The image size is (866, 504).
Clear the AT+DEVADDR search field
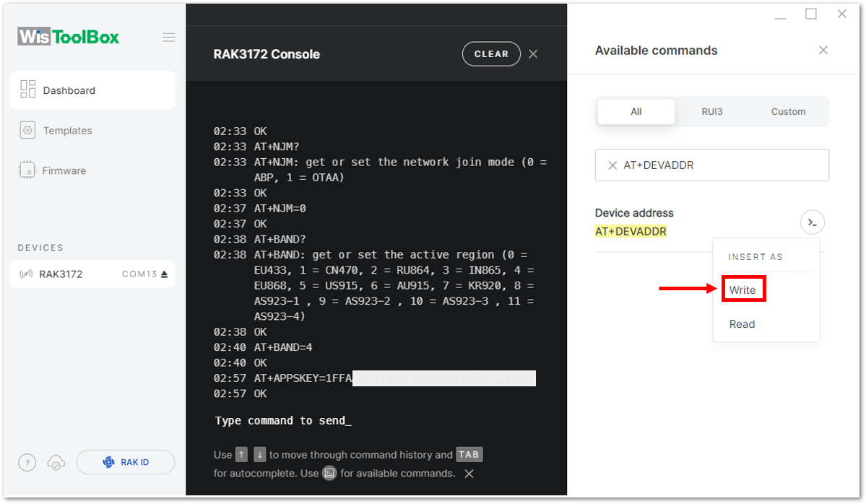coord(612,165)
